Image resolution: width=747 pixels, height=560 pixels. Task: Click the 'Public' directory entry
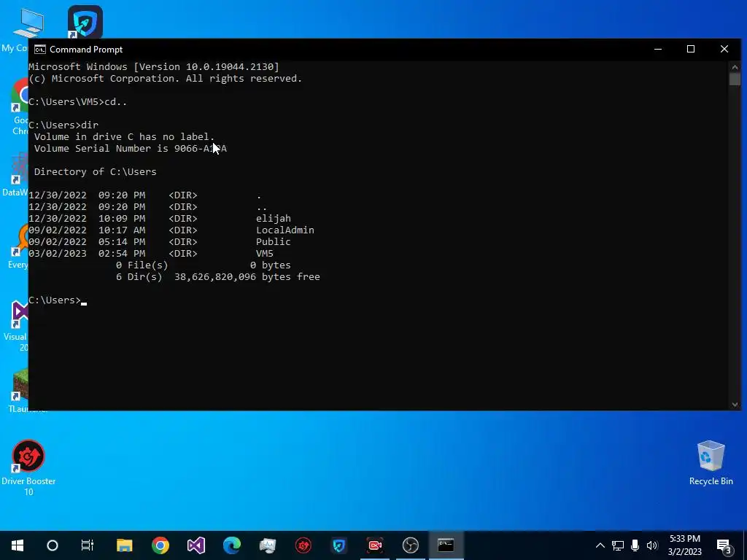(x=273, y=242)
